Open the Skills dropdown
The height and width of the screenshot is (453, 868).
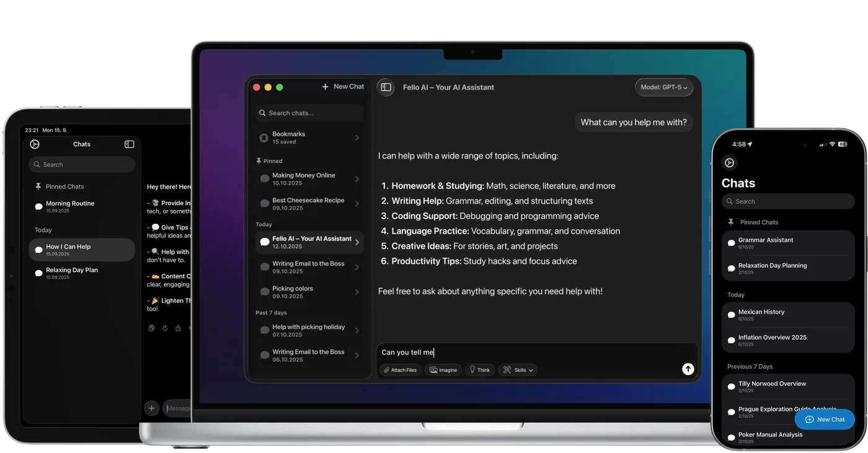(518, 370)
